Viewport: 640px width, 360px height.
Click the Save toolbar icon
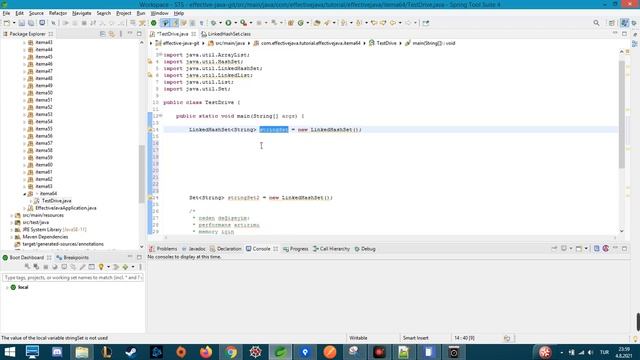(x=22, y=23)
